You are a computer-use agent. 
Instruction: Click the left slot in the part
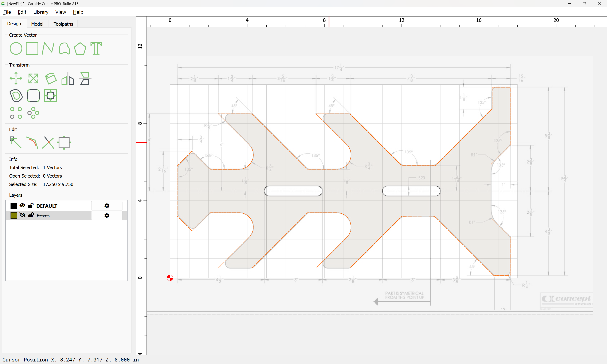293,191
